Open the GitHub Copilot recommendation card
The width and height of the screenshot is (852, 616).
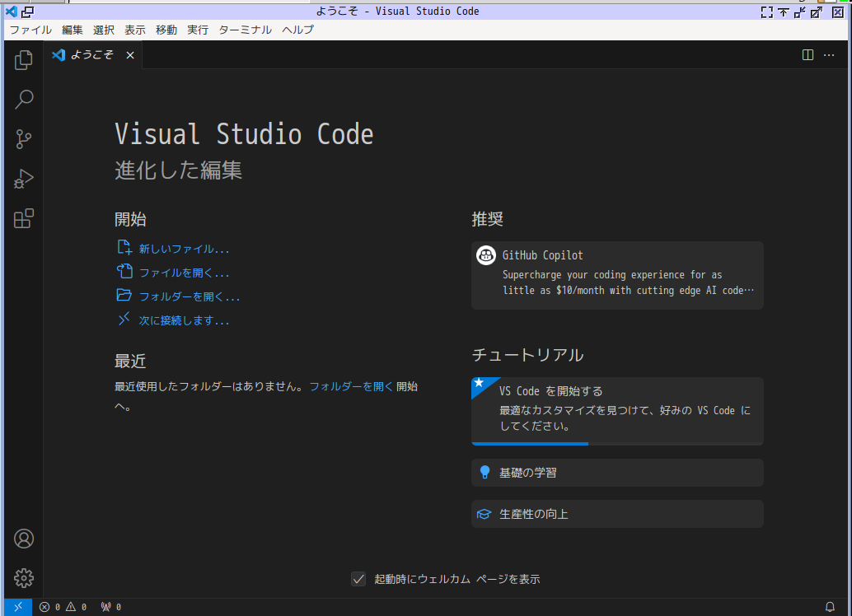click(617, 275)
